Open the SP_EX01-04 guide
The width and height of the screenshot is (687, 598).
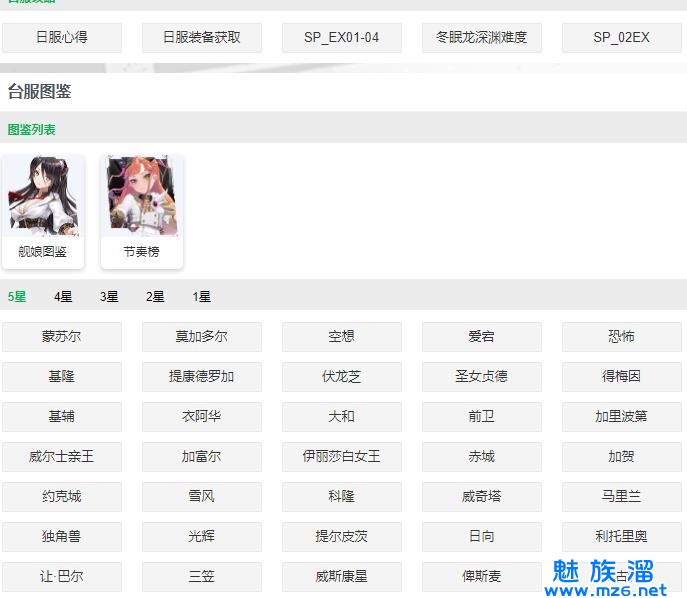[x=342, y=38]
